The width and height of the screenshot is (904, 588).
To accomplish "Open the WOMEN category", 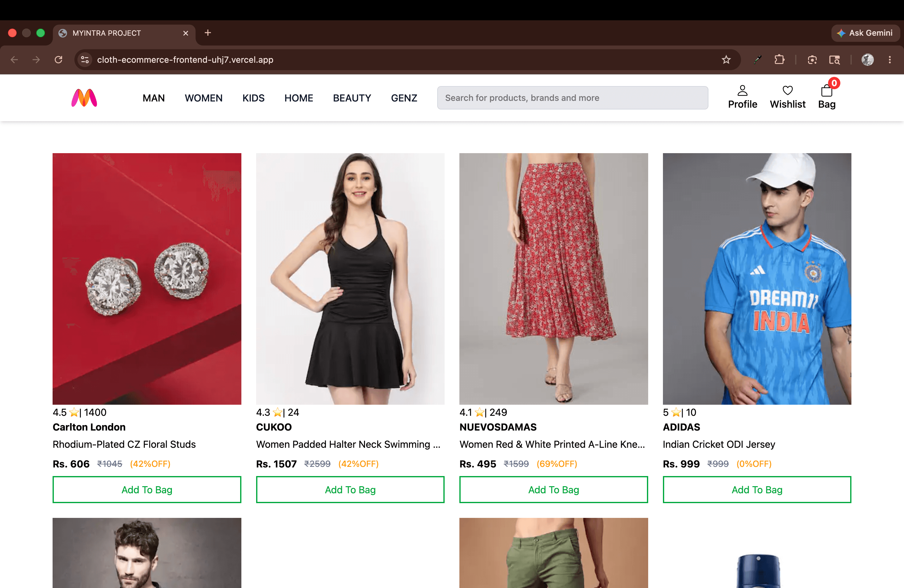I will pyautogui.click(x=204, y=98).
